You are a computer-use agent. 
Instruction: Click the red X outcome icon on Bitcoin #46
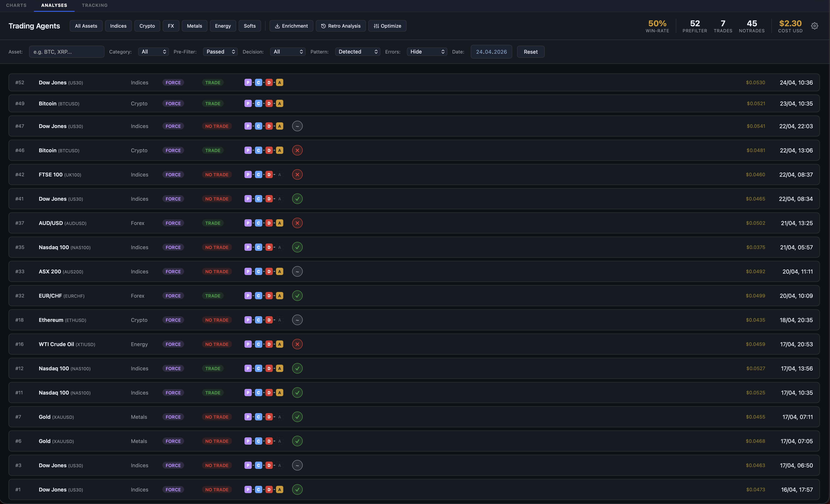297,150
